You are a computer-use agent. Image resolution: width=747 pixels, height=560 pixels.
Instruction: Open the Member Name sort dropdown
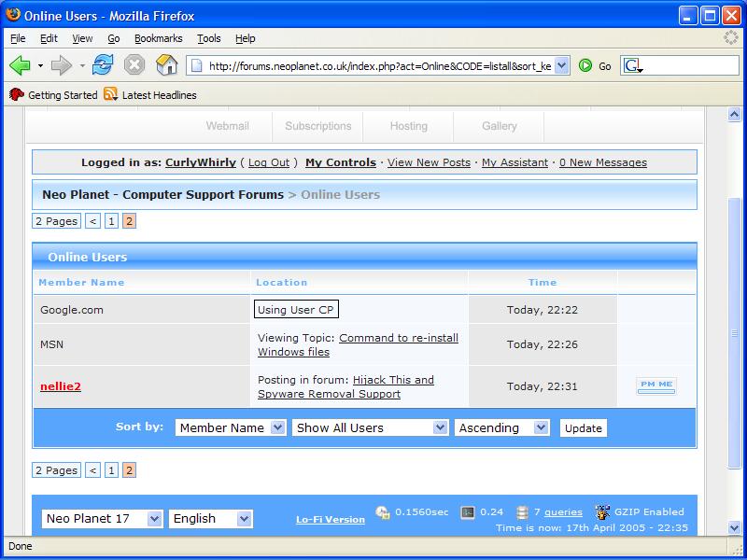(x=230, y=427)
